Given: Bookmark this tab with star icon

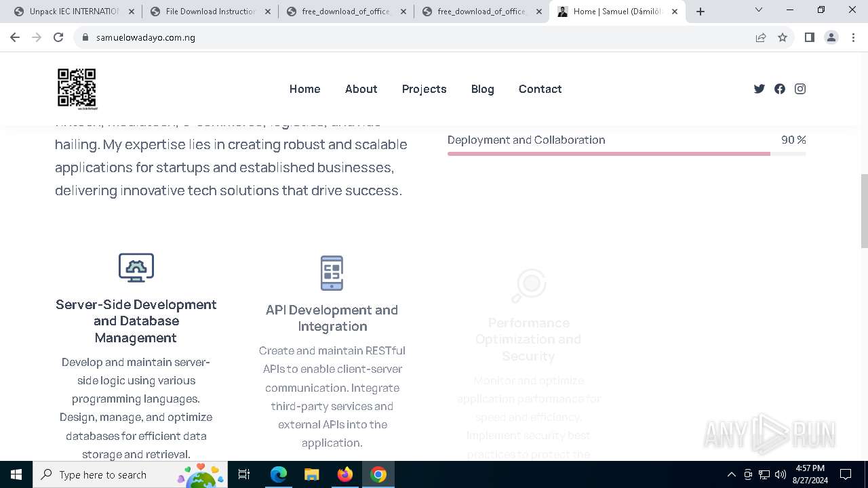Looking at the screenshot, I should 783,37.
